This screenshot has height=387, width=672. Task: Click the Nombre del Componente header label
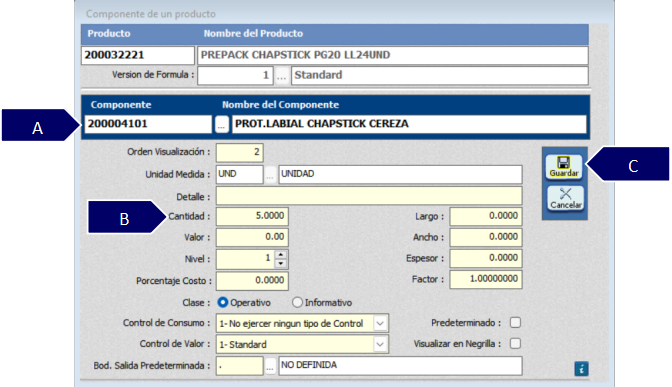tap(280, 105)
